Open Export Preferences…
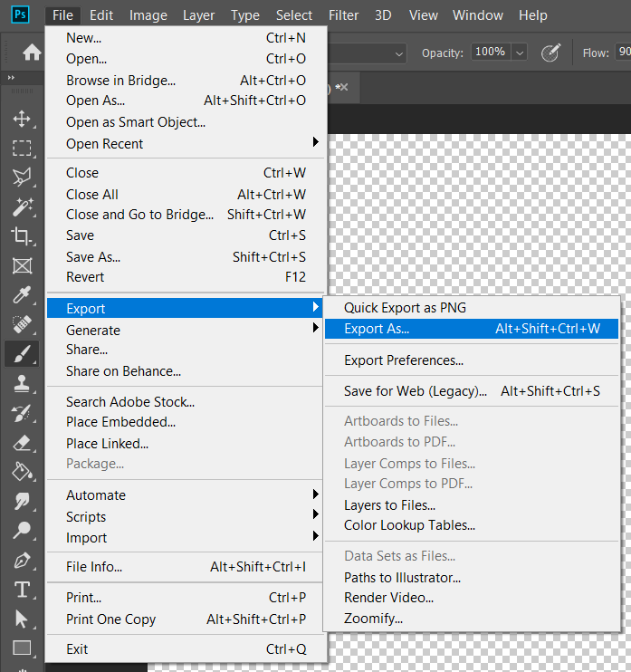Viewport: 631px width, 672px height. click(472, 360)
